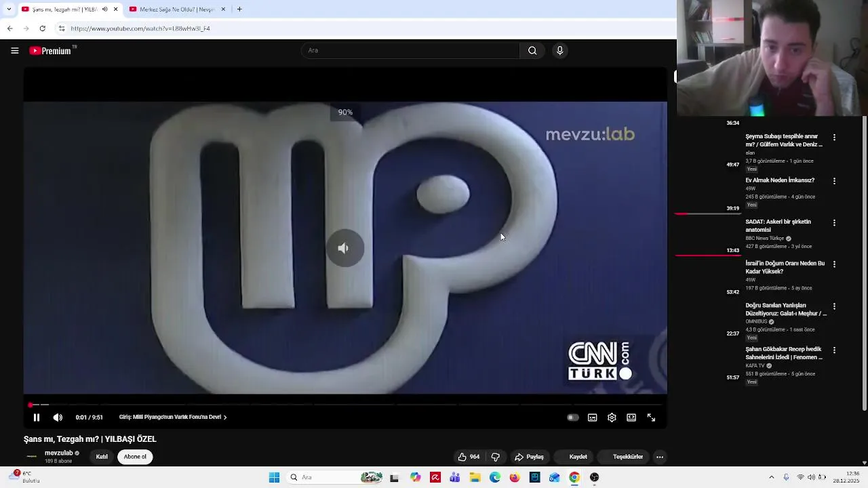Open 'Doğru Sanılan Yanlışları Düzeltiyoruz' video
The width and height of the screenshot is (868, 488).
click(x=786, y=310)
